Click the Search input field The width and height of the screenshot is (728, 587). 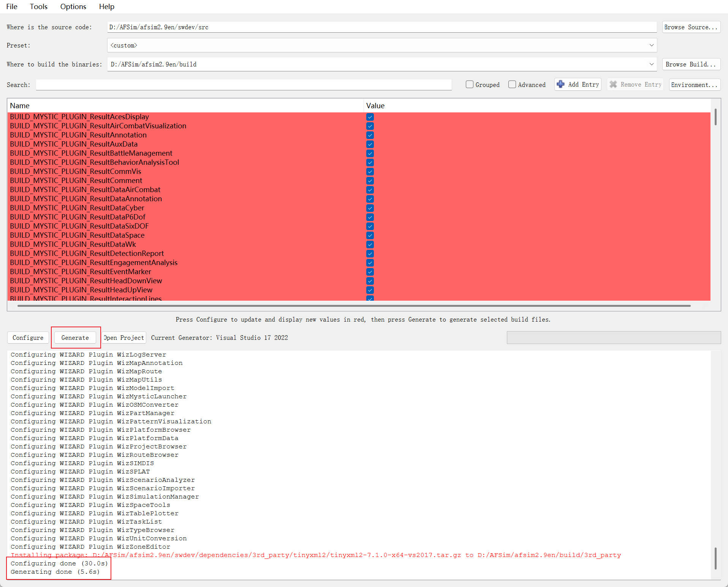pos(243,85)
